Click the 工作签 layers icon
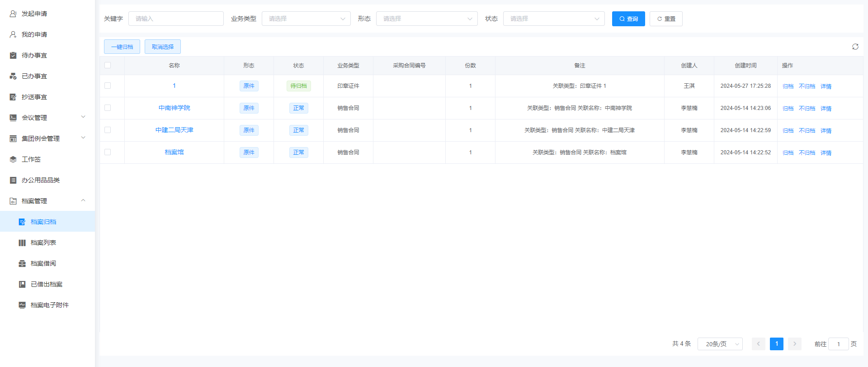868x367 pixels. (x=13, y=159)
